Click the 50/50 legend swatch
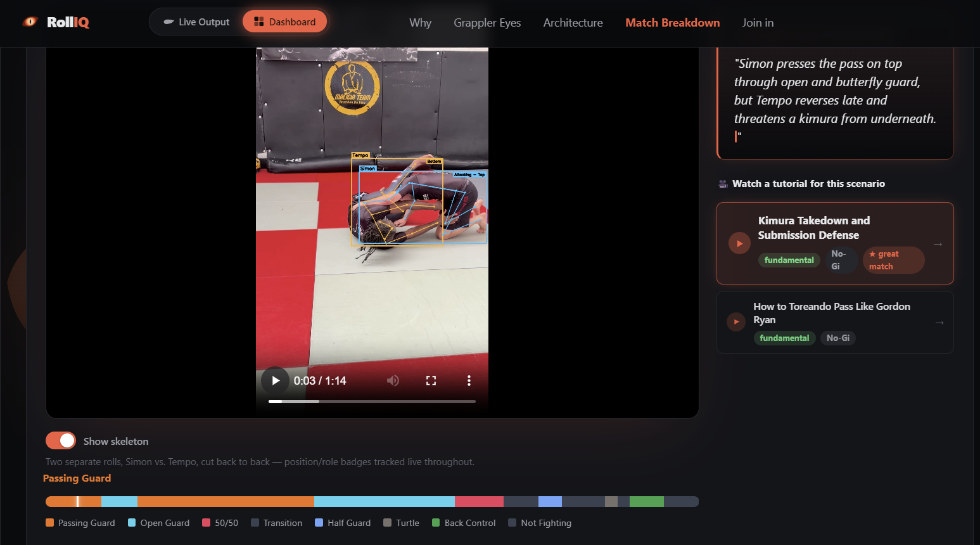Screen dimensions: 980x545 coord(206,523)
